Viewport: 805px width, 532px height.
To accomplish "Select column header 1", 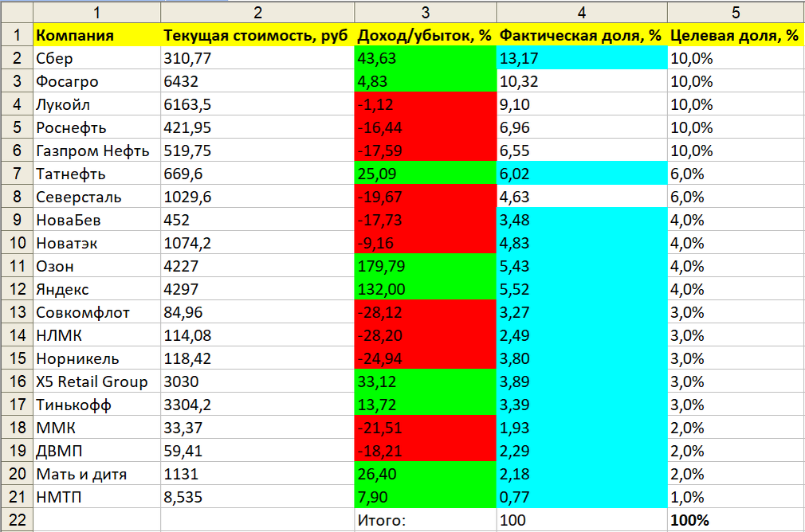I will coord(96,12).
